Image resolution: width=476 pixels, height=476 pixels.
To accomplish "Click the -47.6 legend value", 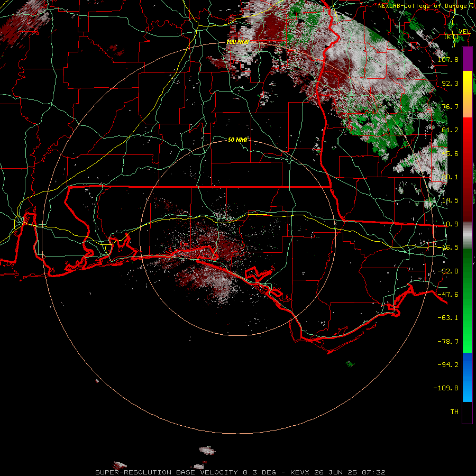I will coord(448,295).
